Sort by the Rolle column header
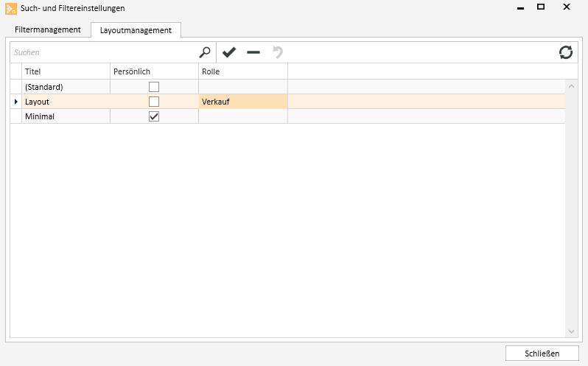The image size is (588, 366). (242, 71)
